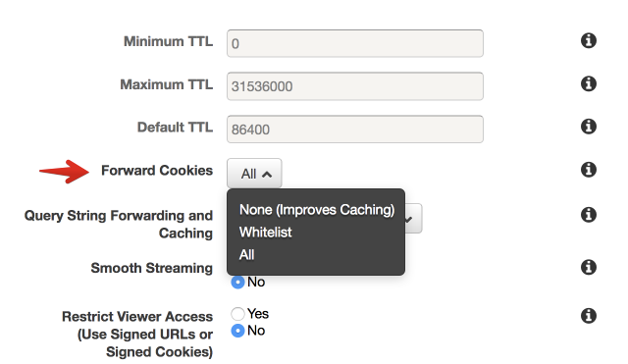The image size is (628, 364).
Task: Click the Default TTL input field
Action: coord(355,129)
